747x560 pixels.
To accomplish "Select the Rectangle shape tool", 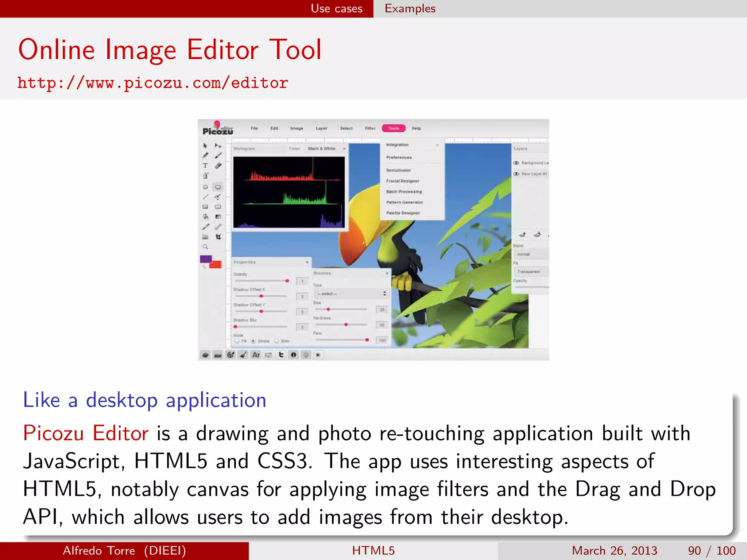I will [205, 207].
